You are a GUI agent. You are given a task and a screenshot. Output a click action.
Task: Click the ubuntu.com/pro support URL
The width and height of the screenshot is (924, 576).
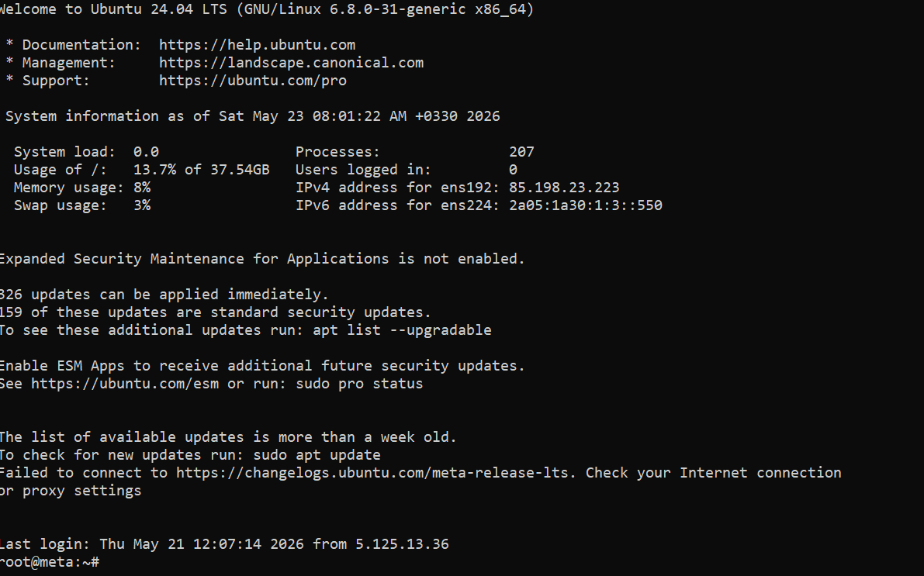(253, 81)
